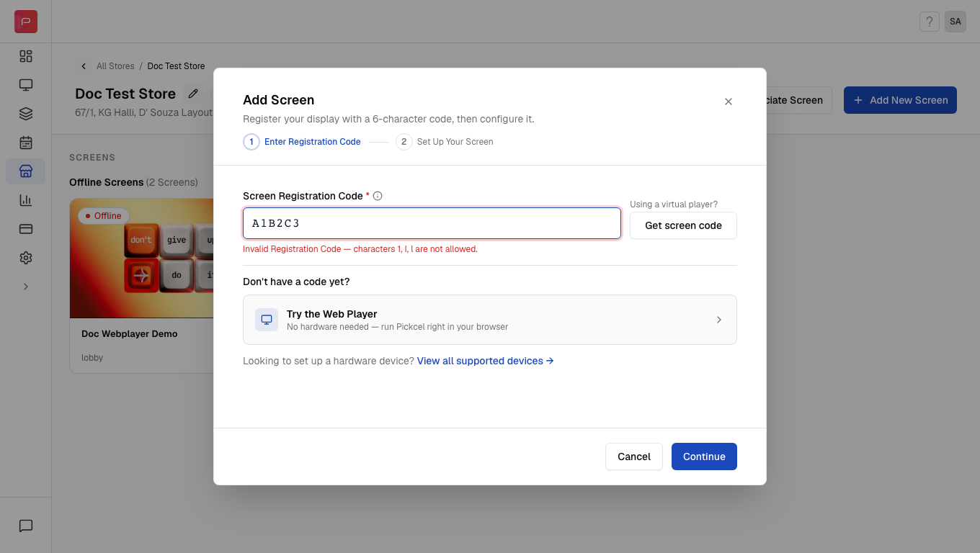This screenshot has width=980, height=553.
Task: Click the registration code info icon
Action: (378, 196)
